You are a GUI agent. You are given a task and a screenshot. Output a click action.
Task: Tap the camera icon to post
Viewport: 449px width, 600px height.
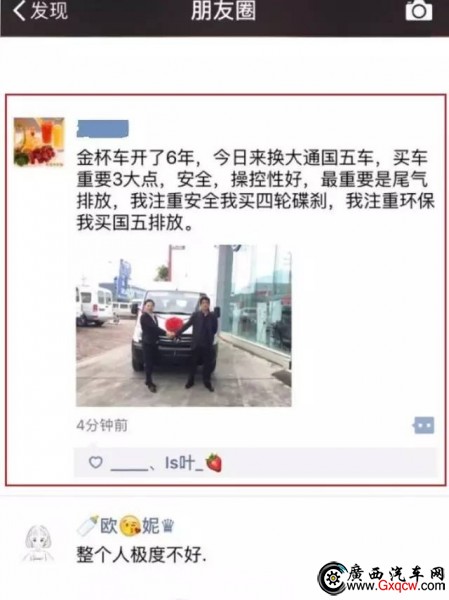point(419,10)
